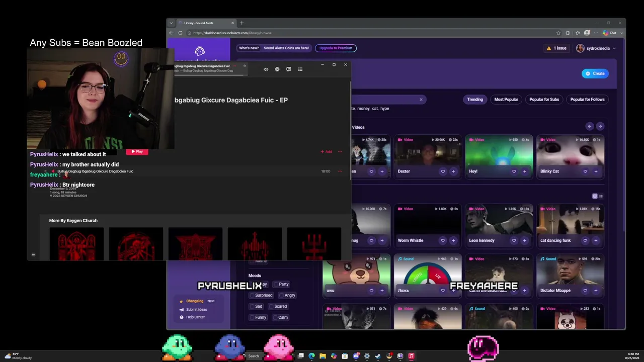The height and width of the screenshot is (362, 644).
Task: Play the EP with the red Play button
Action: point(137,151)
